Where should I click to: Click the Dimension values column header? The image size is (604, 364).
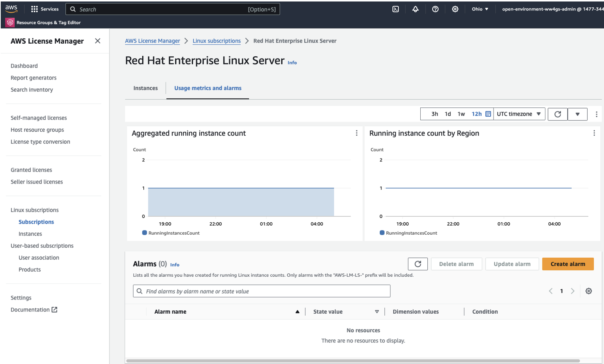pos(416,312)
